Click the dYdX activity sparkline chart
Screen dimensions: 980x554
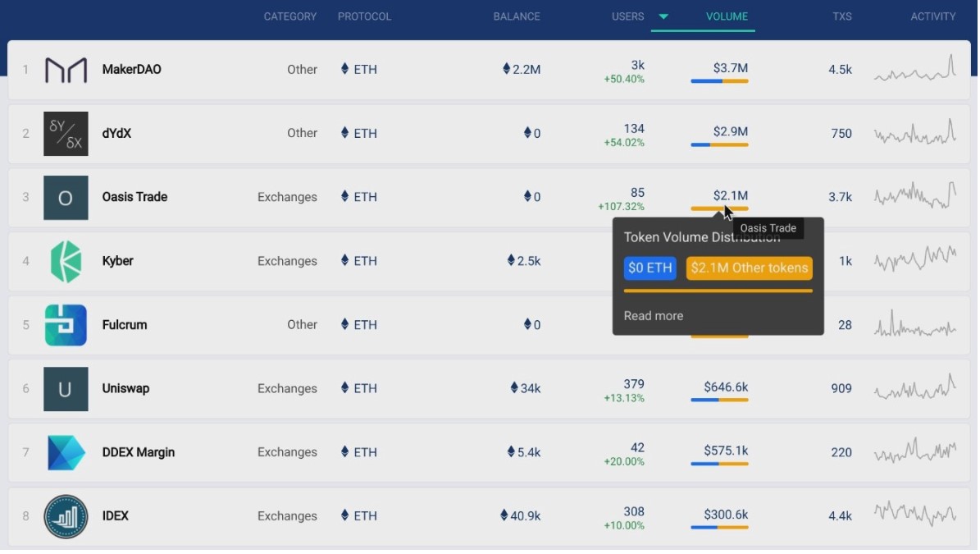[x=915, y=132]
